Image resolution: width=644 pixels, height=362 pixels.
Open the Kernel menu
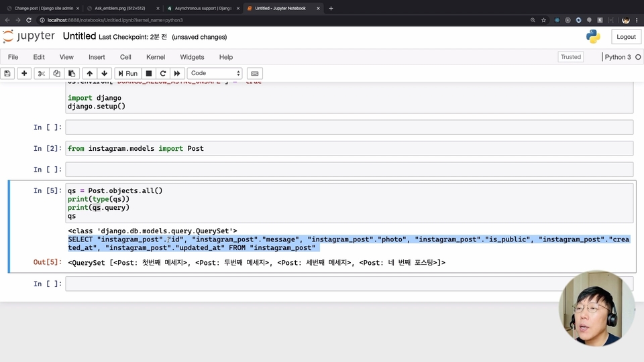point(156,57)
